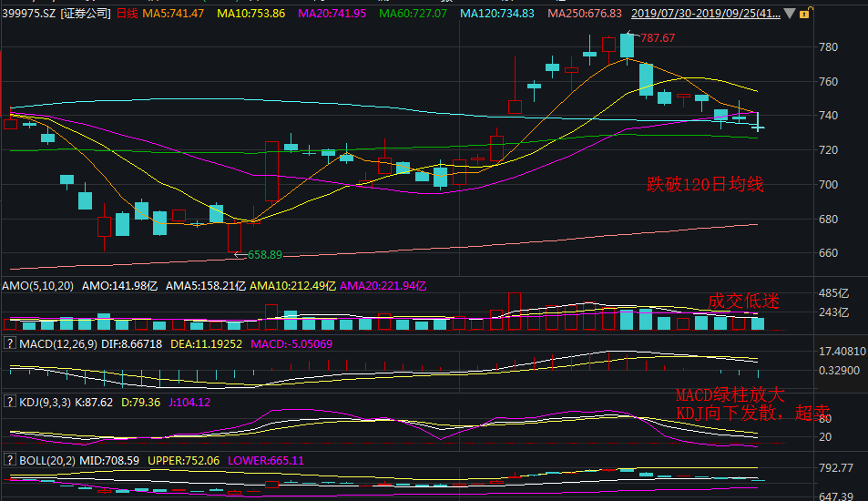The height and width of the screenshot is (501, 868).
Task: Click the unlocked padlock icon beside date range
Action: pyautogui.click(x=805, y=13)
